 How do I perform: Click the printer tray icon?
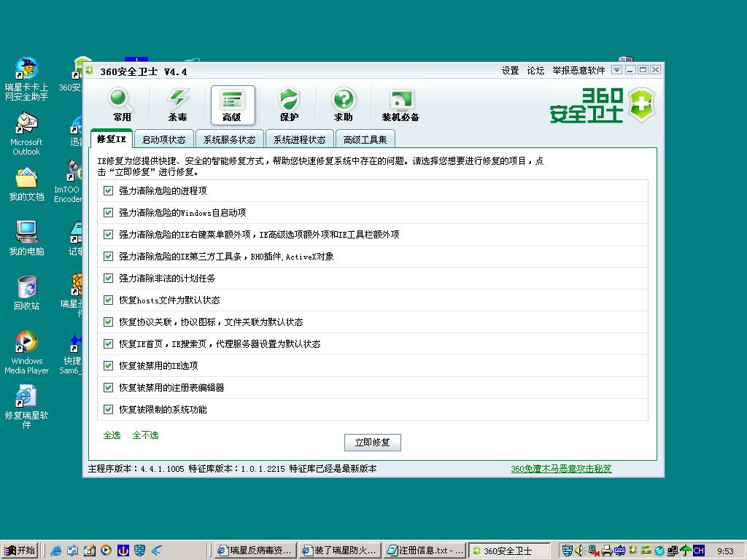click(606, 551)
